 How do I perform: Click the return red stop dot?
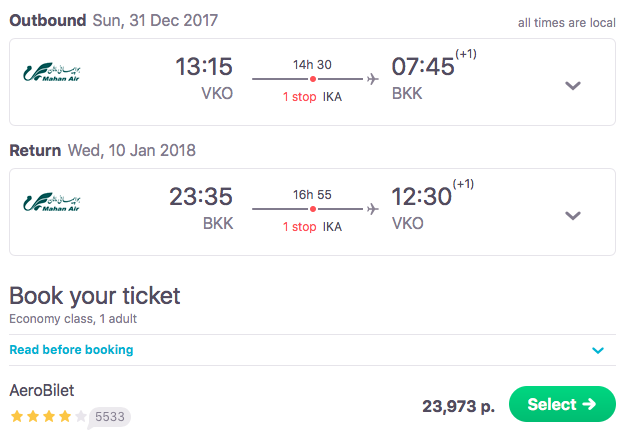tap(313, 209)
